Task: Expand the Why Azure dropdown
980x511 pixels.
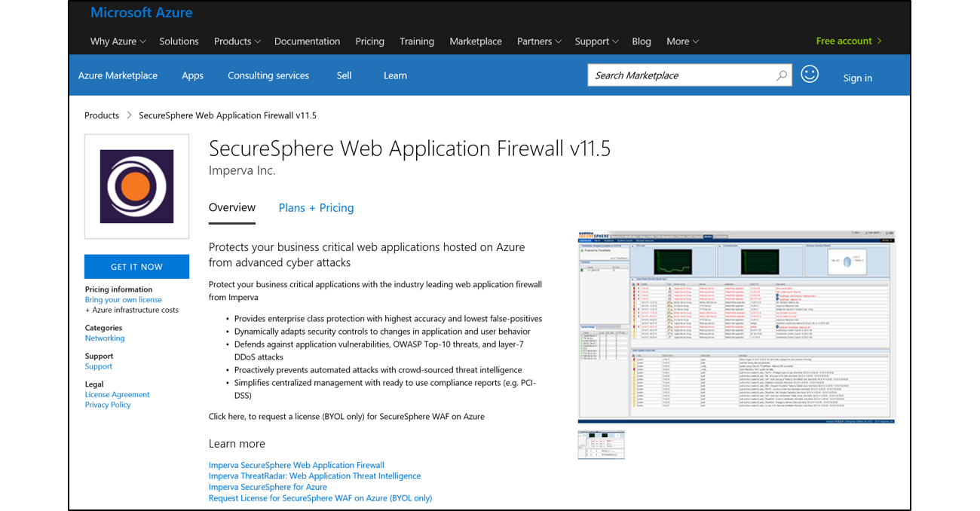Action: 118,41
